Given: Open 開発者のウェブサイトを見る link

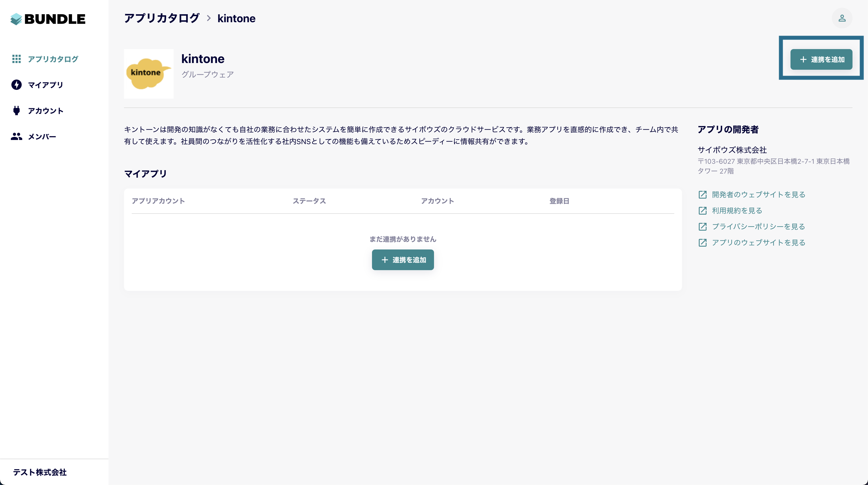Looking at the screenshot, I should tap(758, 195).
